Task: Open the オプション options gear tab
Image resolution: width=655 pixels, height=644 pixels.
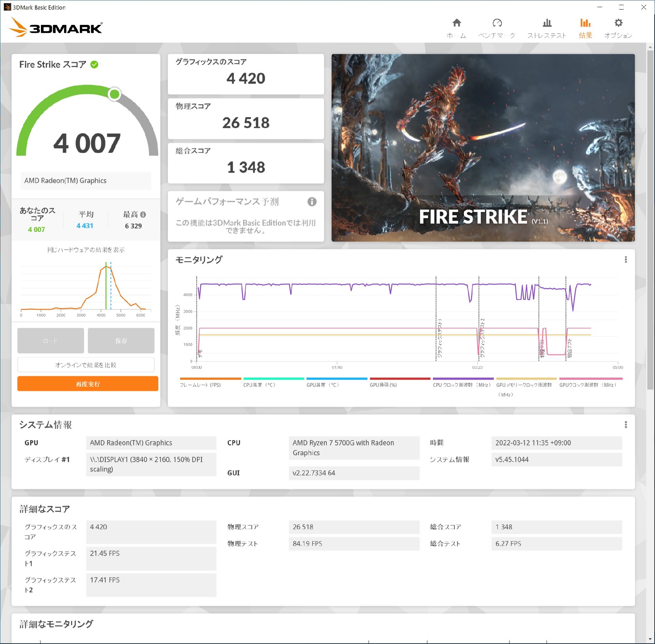Action: 618,28
